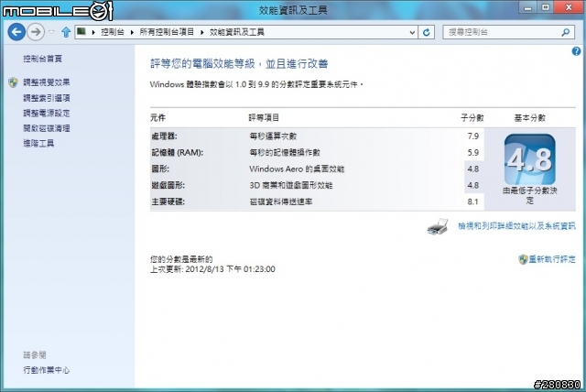Click 重新執行評定 to rerun assessment
This screenshot has width=586, height=392.
[552, 259]
